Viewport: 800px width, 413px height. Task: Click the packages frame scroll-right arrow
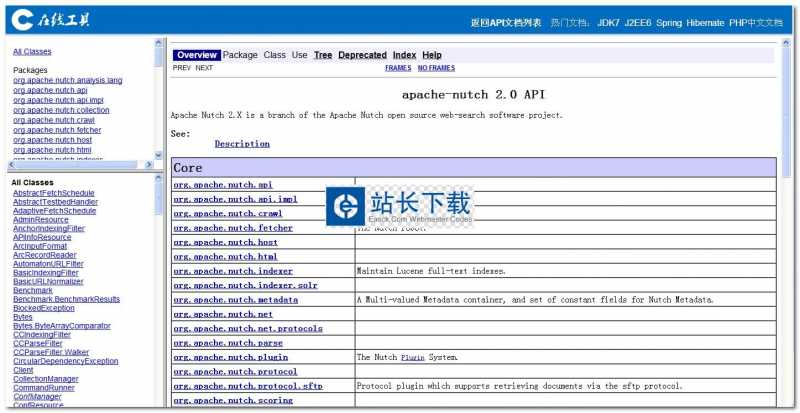pyautogui.click(x=150, y=164)
